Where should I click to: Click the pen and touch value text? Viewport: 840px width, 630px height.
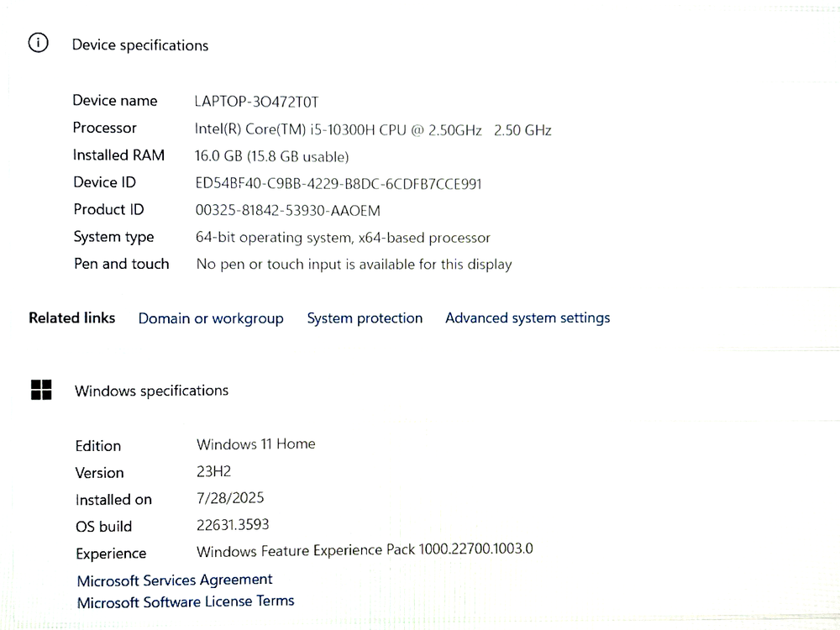354,265
